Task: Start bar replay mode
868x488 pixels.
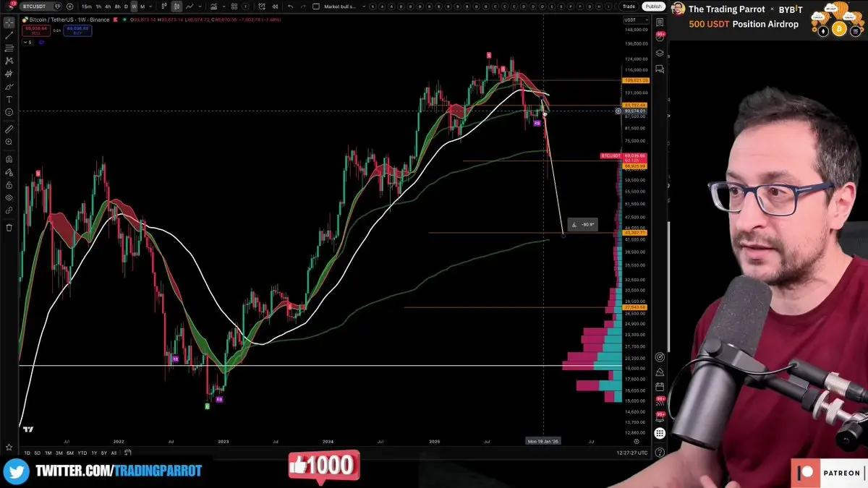Action: (x=275, y=7)
